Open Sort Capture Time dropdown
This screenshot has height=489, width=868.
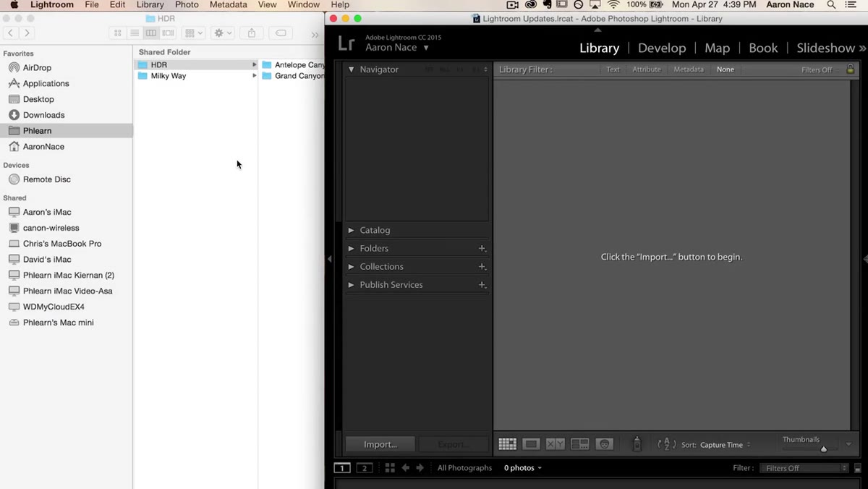(x=726, y=445)
